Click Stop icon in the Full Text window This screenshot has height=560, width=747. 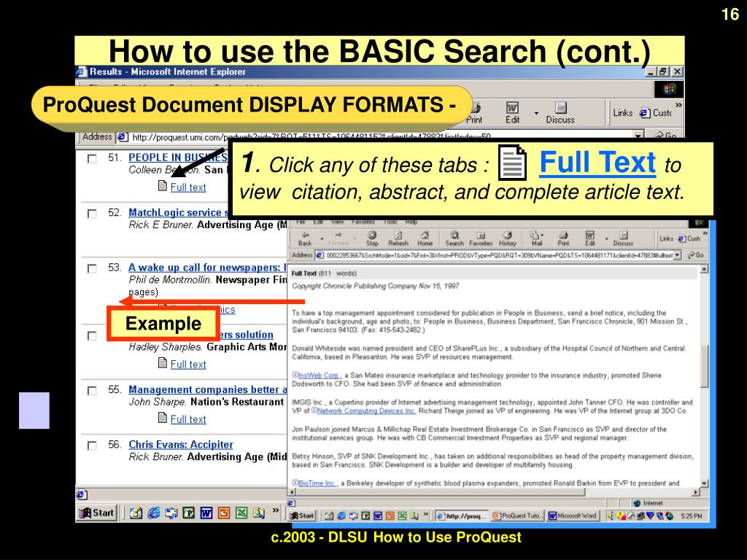pyautogui.click(x=372, y=238)
